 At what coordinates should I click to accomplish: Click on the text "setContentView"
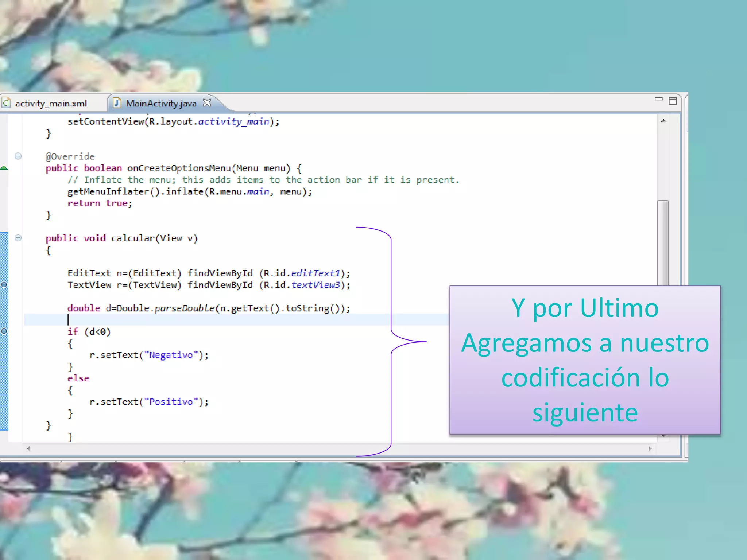(x=106, y=121)
